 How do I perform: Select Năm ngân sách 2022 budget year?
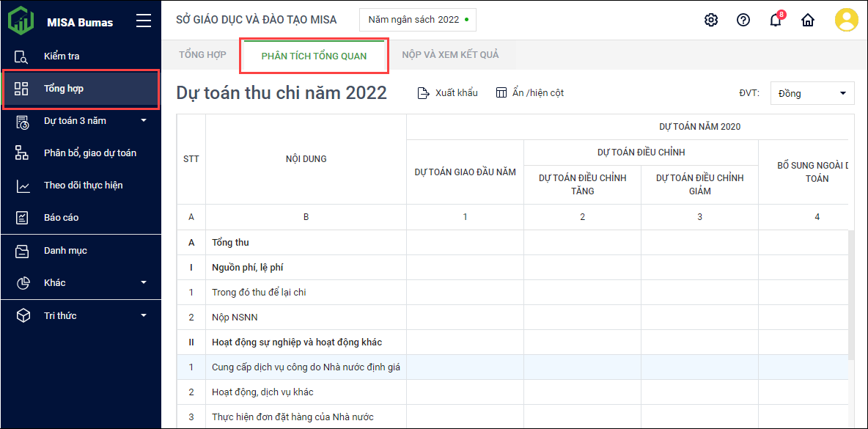(x=417, y=20)
